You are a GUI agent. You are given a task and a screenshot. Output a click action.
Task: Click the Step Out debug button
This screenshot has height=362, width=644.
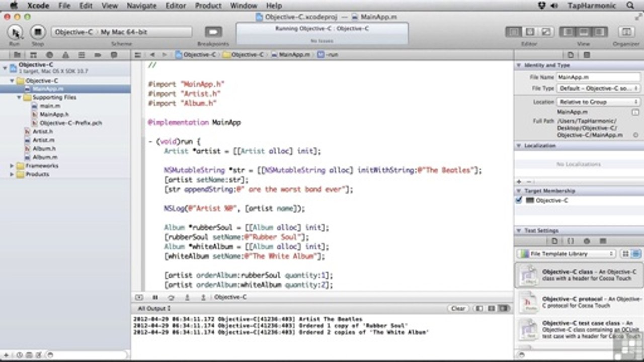pos(203,298)
